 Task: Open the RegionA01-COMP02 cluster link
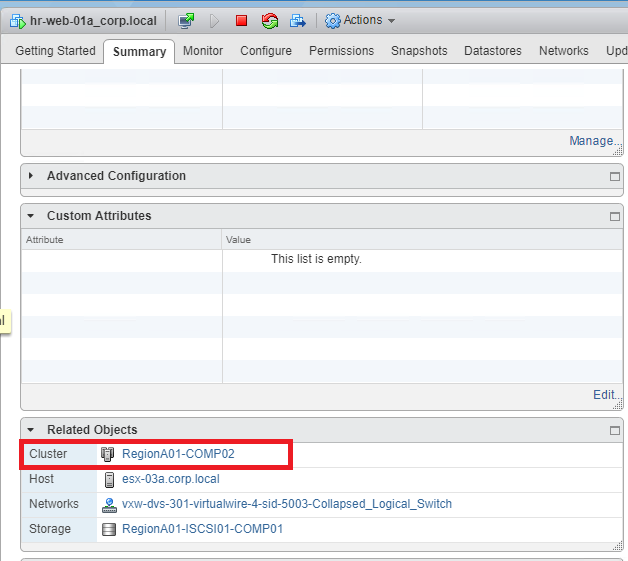178,454
